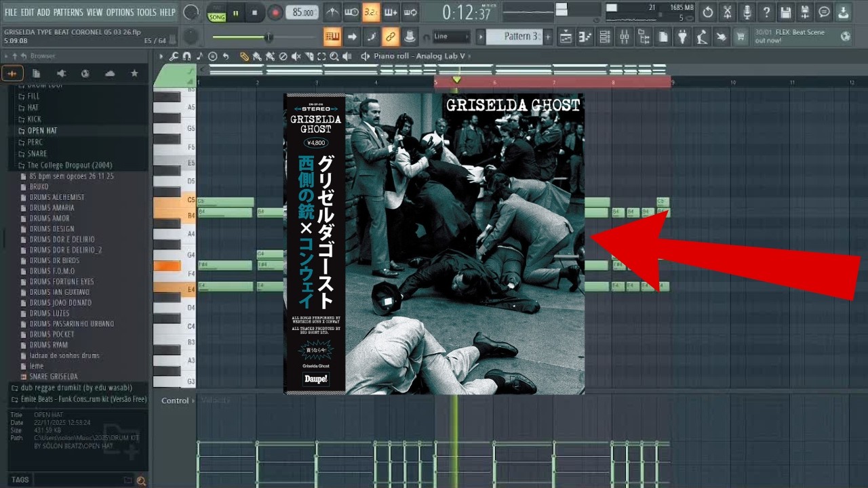Toggle the piano roll magnet snap icon

click(187, 56)
